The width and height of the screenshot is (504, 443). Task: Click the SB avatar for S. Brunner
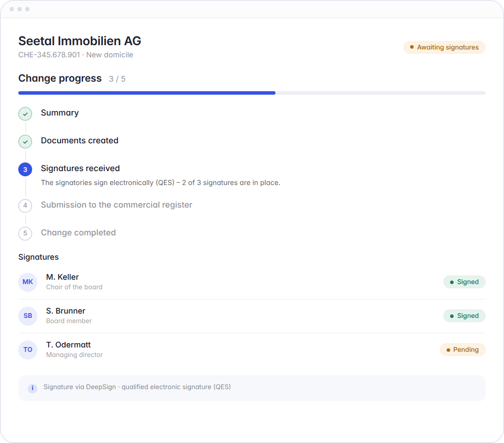[x=28, y=316]
